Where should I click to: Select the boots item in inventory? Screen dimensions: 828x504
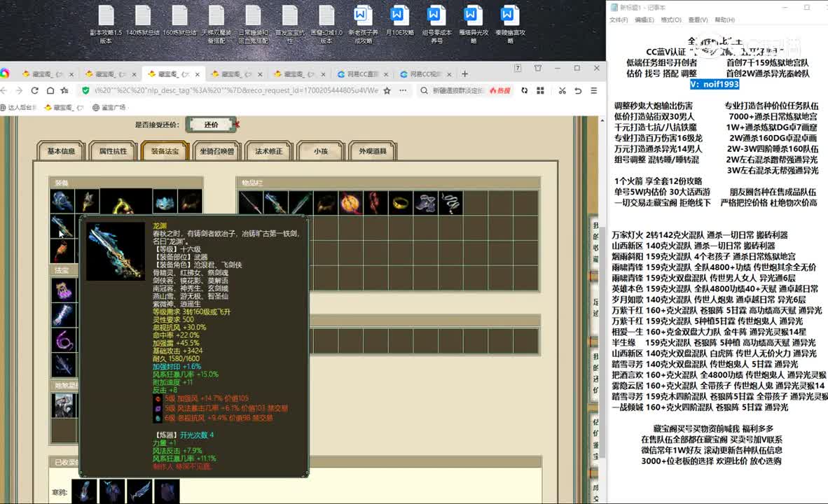(426, 203)
